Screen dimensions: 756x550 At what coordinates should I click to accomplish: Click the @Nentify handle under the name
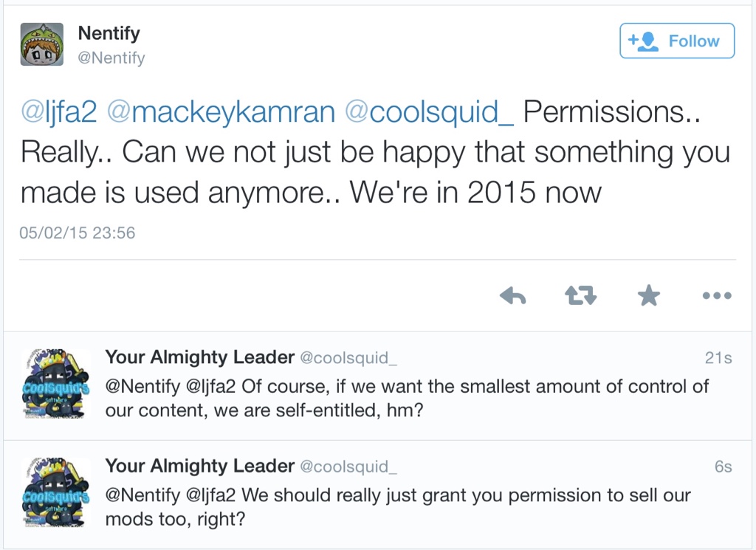(111, 58)
